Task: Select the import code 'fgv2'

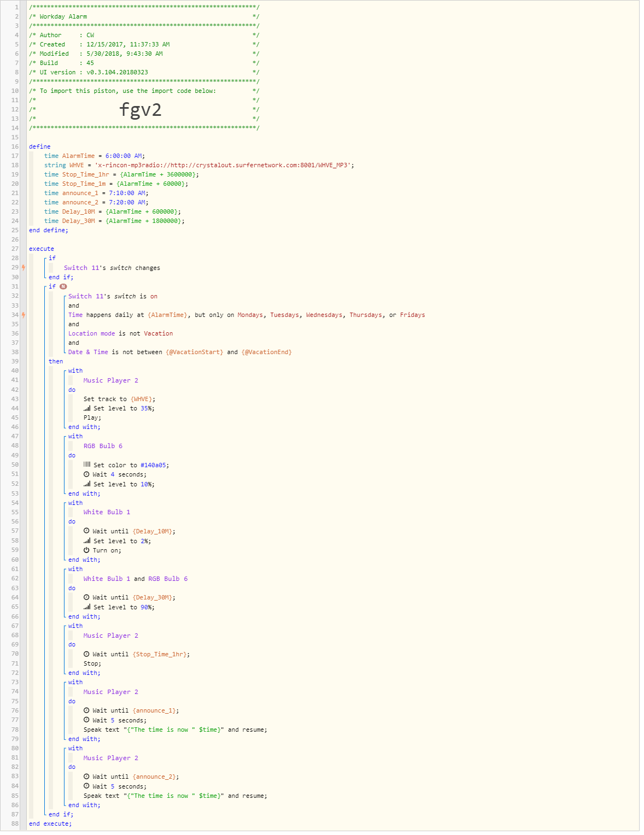Action: click(x=140, y=110)
